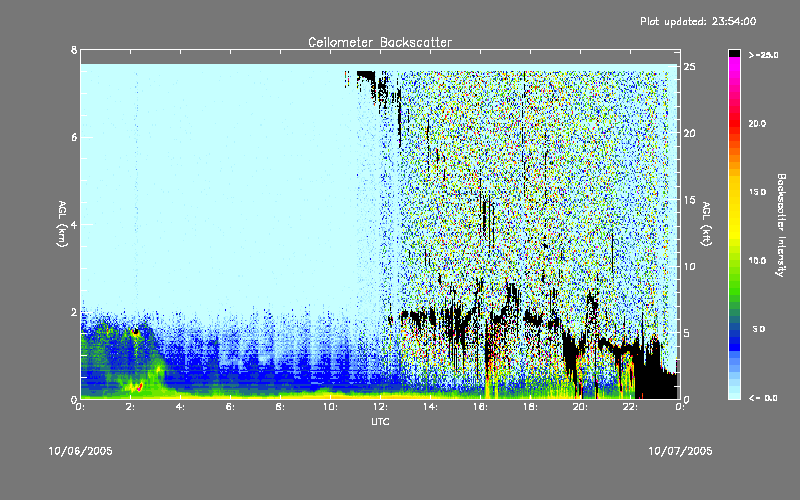Select the '8:' UTC hour tick

pyautogui.click(x=281, y=407)
